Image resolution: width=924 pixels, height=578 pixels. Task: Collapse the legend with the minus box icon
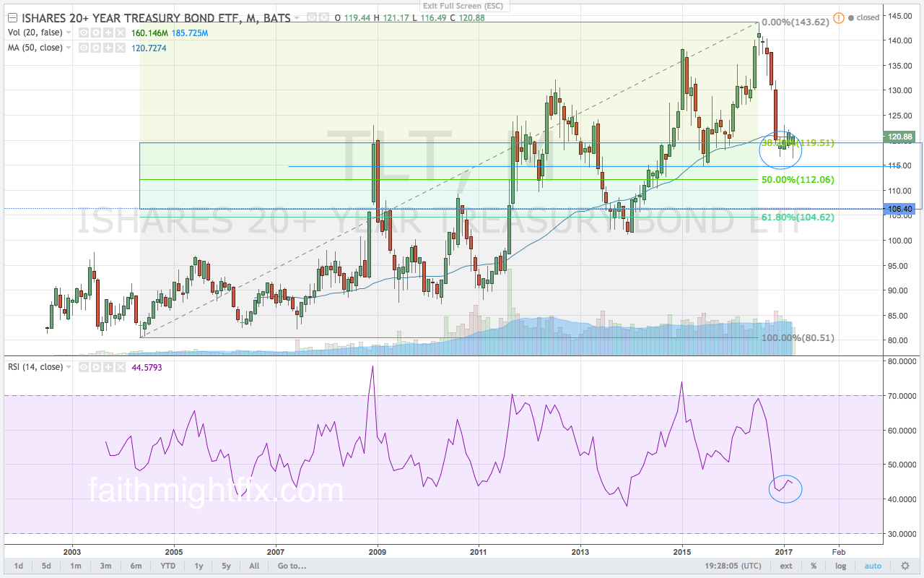click(x=12, y=17)
